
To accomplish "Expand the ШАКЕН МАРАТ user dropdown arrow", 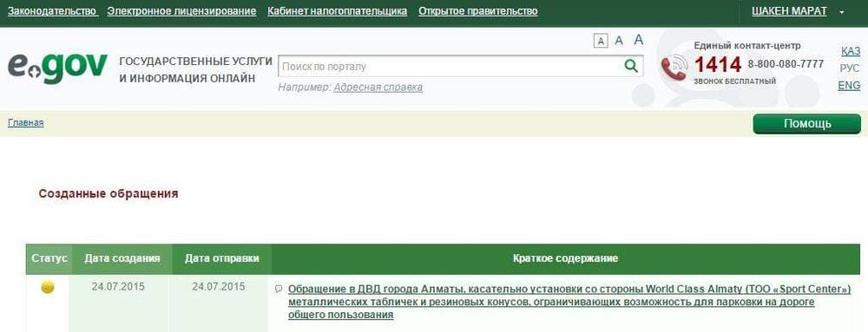I will (x=841, y=11).
